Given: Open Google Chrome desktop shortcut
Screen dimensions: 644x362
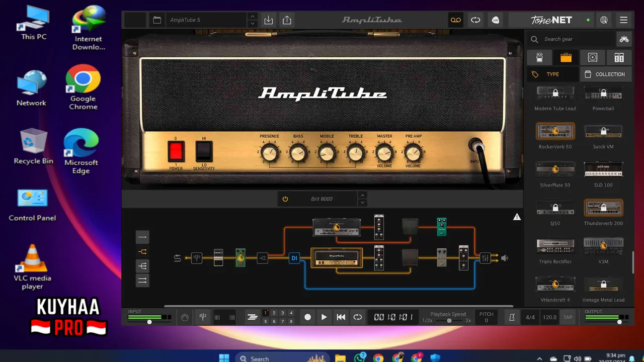Looking at the screenshot, I should coord(83,86).
